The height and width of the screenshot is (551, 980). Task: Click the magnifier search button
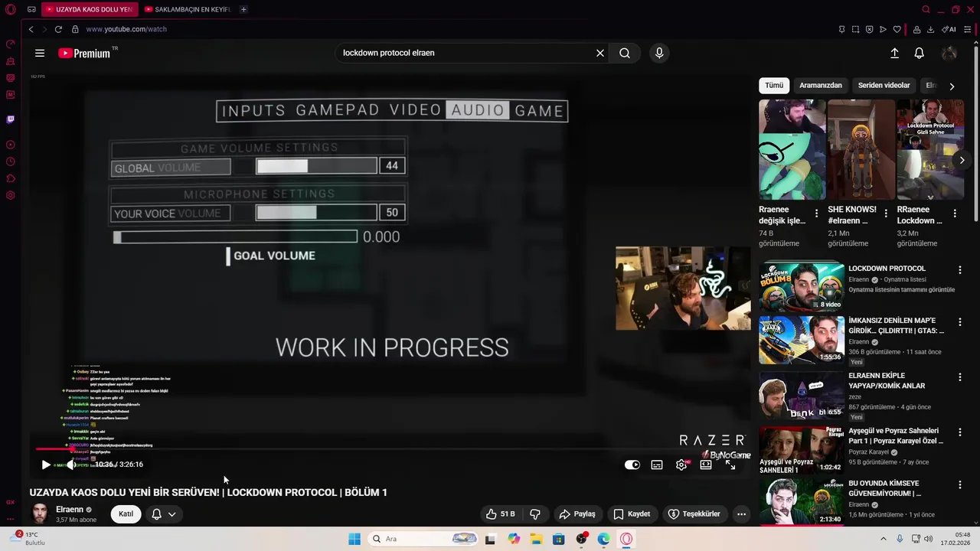625,53
